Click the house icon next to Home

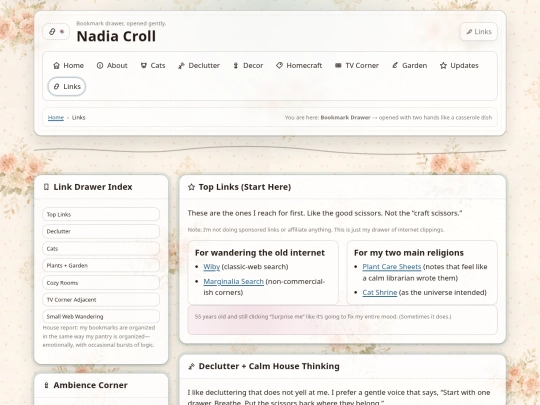pyautogui.click(x=56, y=65)
